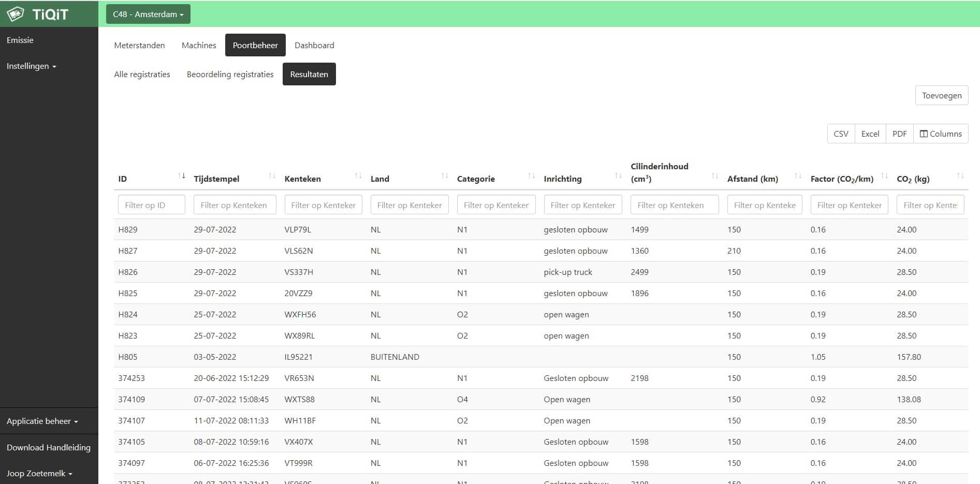
Task: Sort by Land column arrows
Action: pyautogui.click(x=445, y=176)
